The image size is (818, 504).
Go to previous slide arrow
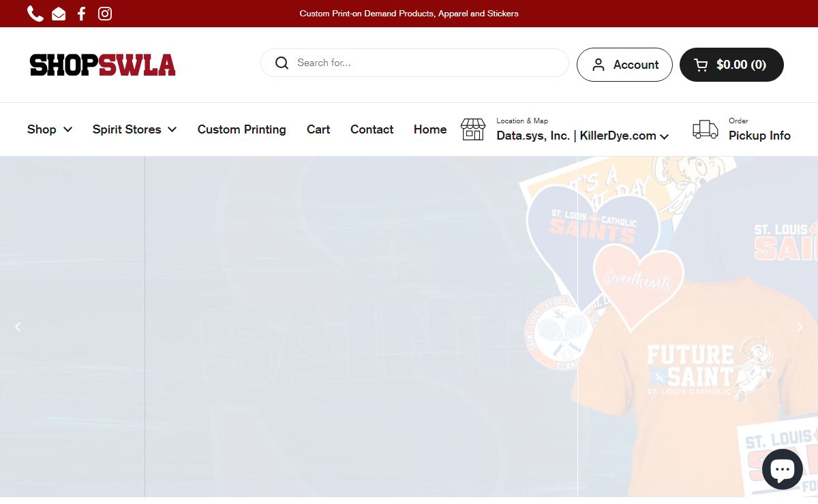coord(18,327)
